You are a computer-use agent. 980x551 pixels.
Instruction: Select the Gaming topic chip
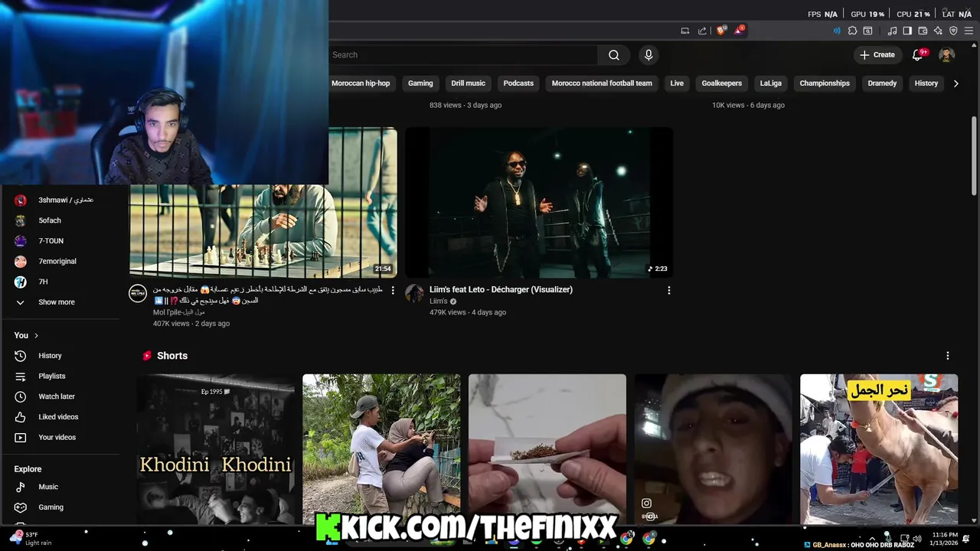click(420, 83)
